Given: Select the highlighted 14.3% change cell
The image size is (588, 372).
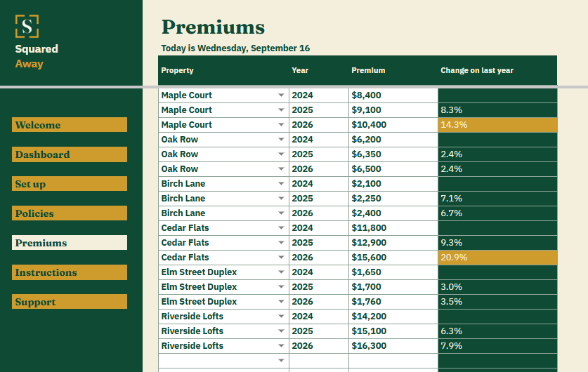Looking at the screenshot, I should [497, 125].
